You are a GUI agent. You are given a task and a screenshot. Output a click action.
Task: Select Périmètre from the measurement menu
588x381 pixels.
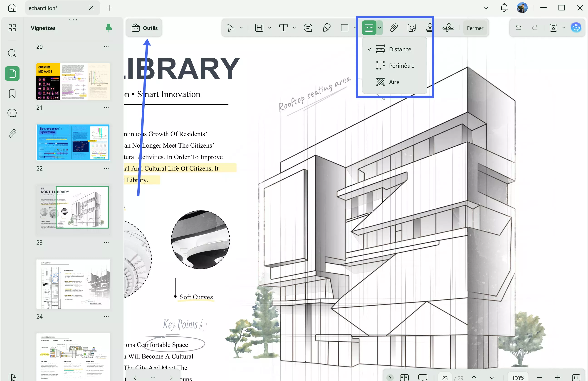[401, 65]
